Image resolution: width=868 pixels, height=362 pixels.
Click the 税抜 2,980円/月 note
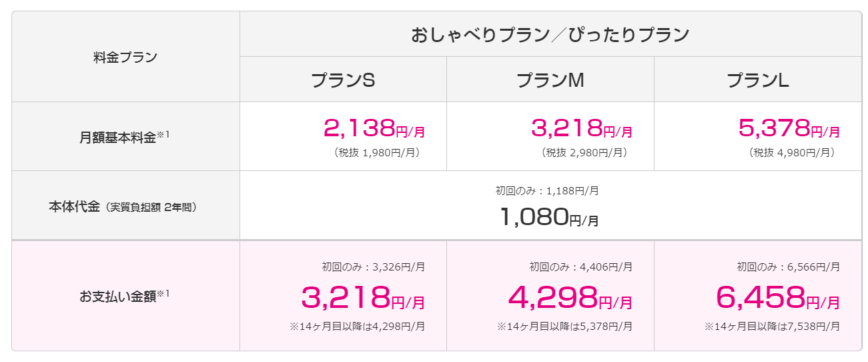[586, 152]
